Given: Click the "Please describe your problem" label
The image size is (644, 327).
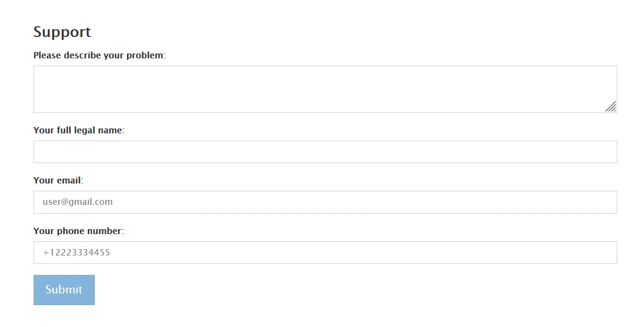Looking at the screenshot, I should (99, 55).
